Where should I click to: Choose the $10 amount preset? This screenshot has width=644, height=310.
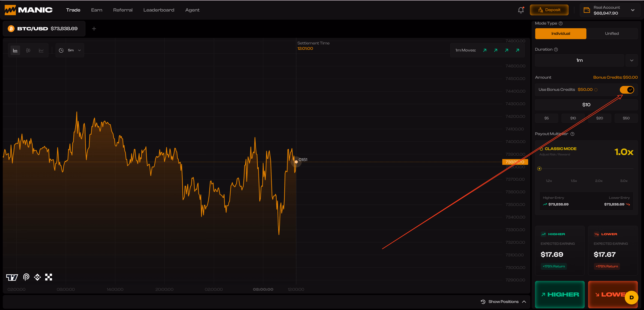point(573,118)
